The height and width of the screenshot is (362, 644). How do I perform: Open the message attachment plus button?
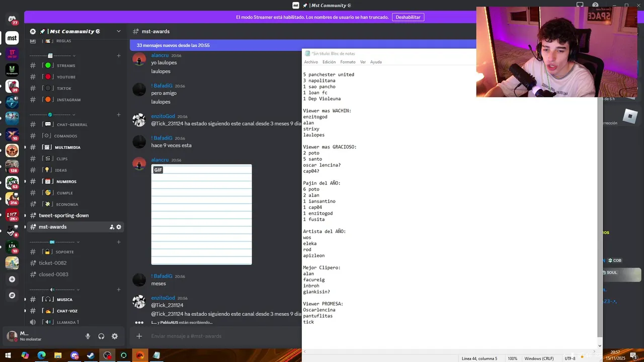(x=139, y=336)
